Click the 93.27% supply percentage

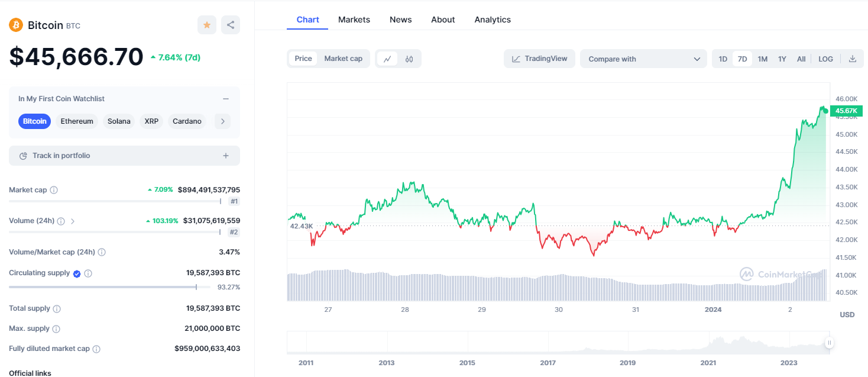[x=229, y=287]
